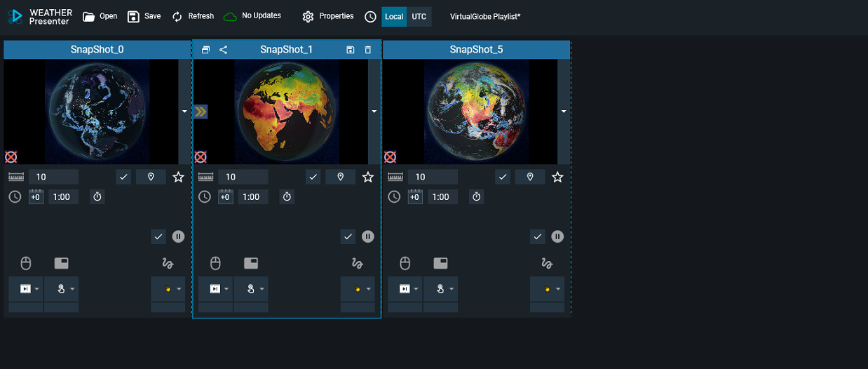This screenshot has height=369, width=868.
Task: Open the touch gesture dropdown in SnapShot_1
Action: coord(251,289)
